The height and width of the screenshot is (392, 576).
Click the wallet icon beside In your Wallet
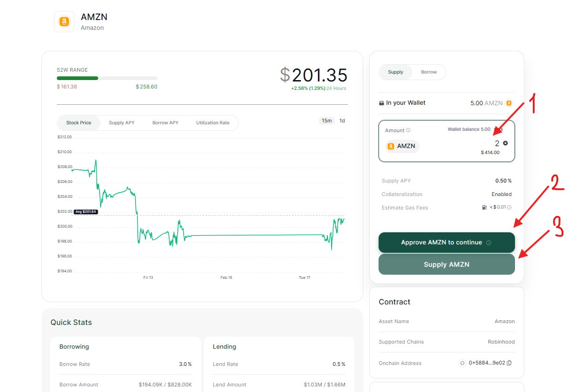click(x=382, y=103)
